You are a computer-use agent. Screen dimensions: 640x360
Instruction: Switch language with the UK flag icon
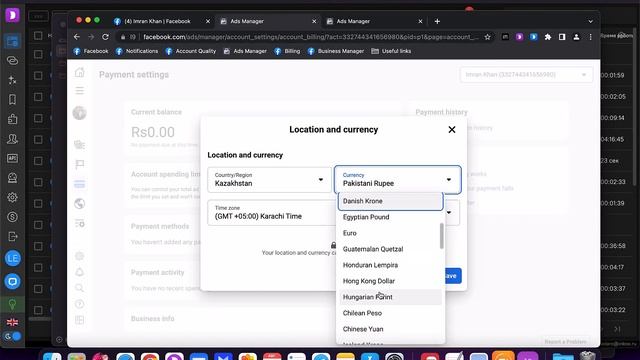tap(12, 322)
